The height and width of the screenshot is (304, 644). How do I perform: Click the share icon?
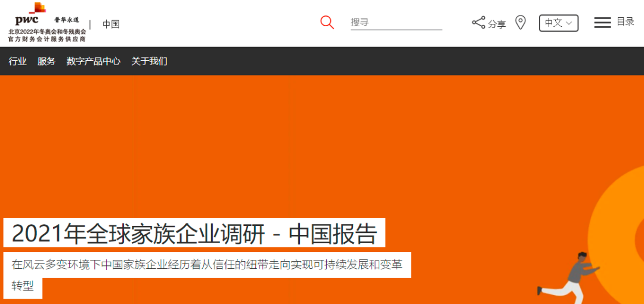(478, 22)
